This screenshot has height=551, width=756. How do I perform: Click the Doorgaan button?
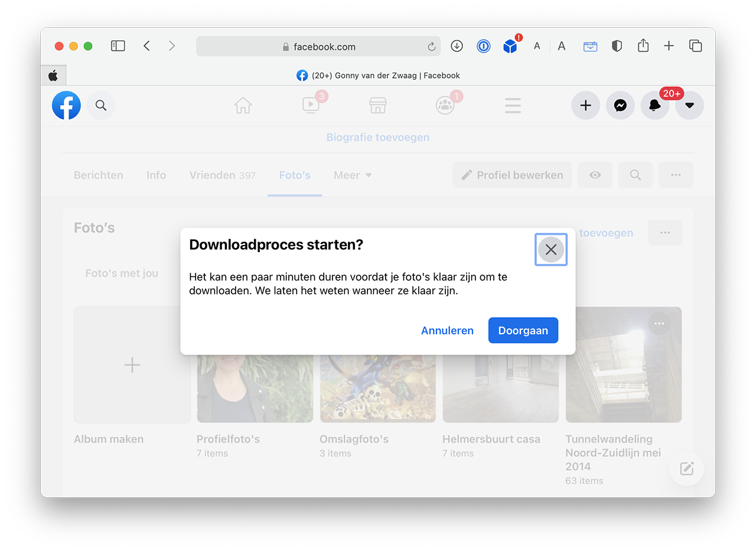click(x=523, y=331)
